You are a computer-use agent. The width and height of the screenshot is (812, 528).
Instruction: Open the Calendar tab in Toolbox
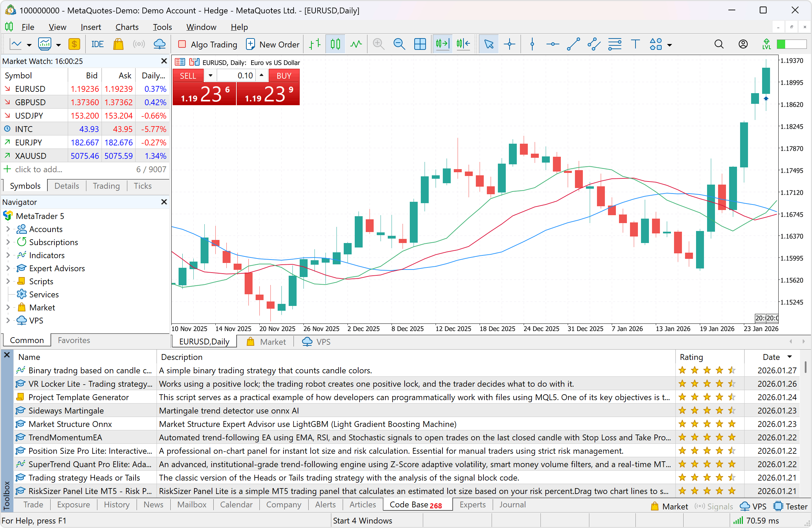(236, 505)
